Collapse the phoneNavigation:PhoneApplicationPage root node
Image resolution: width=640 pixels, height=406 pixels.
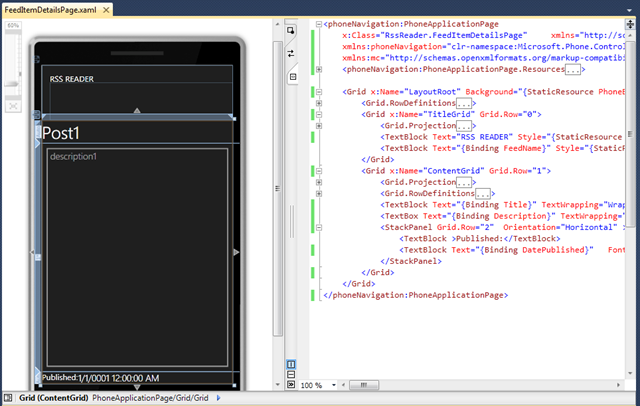tap(319, 24)
